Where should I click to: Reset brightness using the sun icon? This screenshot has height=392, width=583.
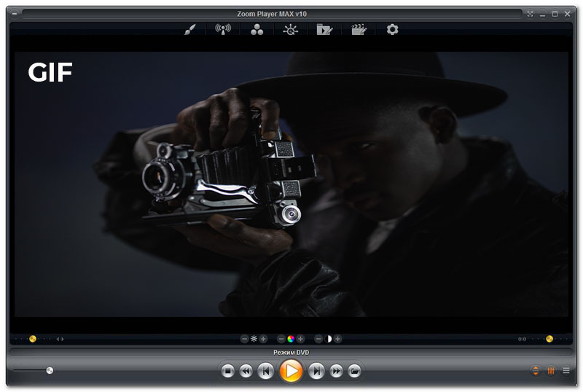pyautogui.click(x=254, y=339)
